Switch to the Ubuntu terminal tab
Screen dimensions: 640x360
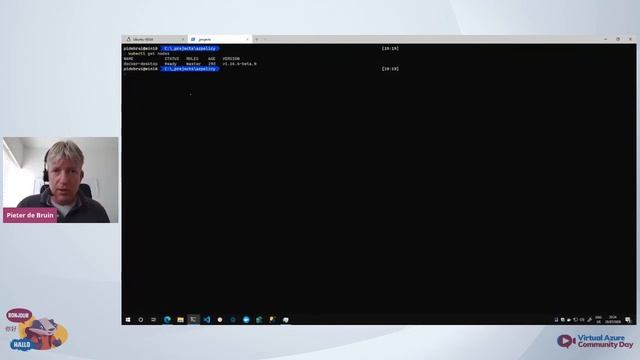(x=155, y=39)
